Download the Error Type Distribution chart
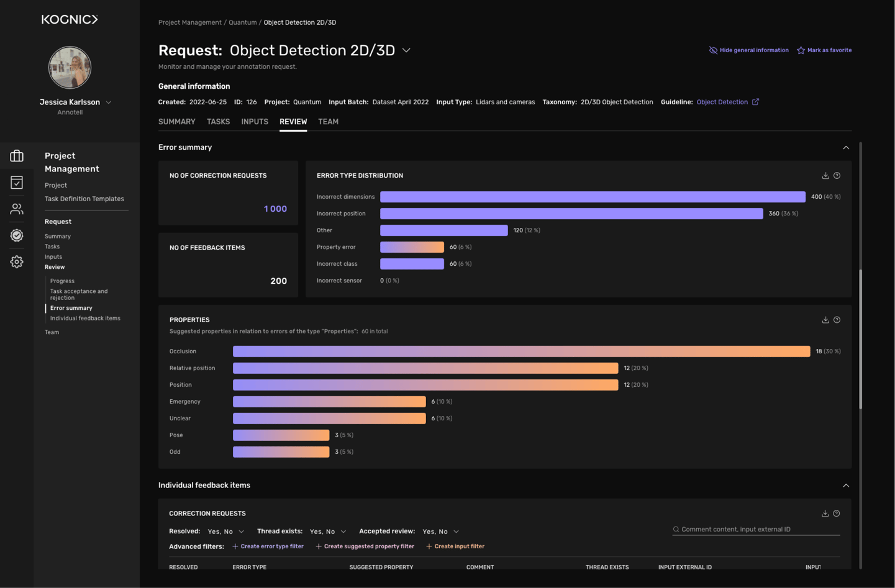 [x=825, y=176]
